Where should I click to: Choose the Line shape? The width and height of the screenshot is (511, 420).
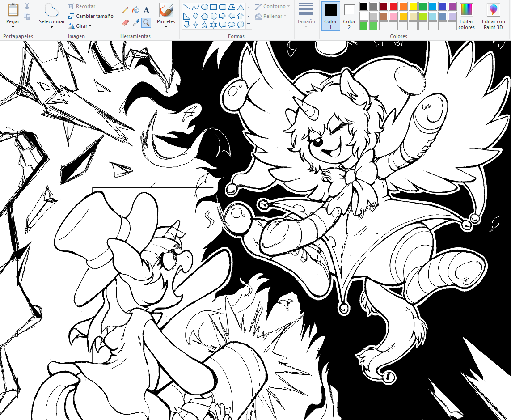(187, 7)
